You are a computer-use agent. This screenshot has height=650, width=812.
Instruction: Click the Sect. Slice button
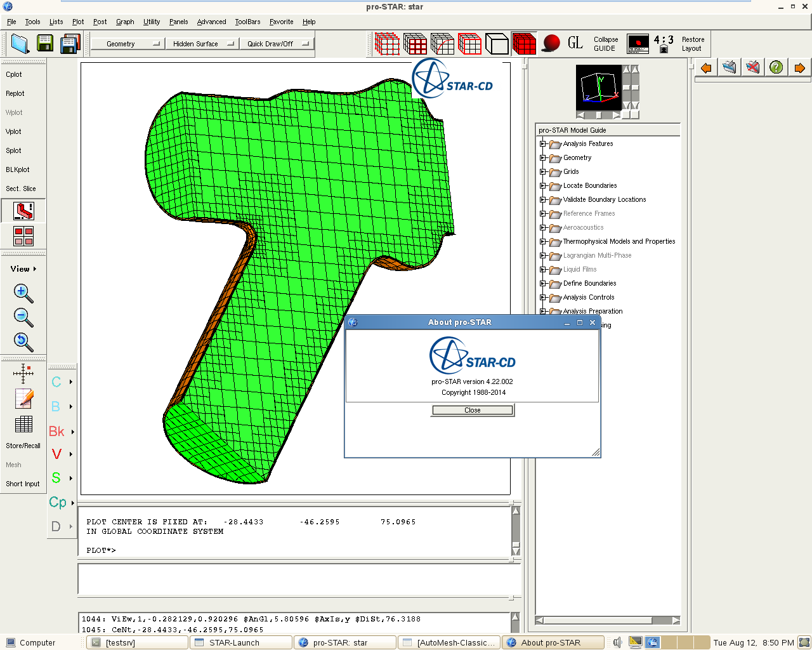tap(21, 189)
